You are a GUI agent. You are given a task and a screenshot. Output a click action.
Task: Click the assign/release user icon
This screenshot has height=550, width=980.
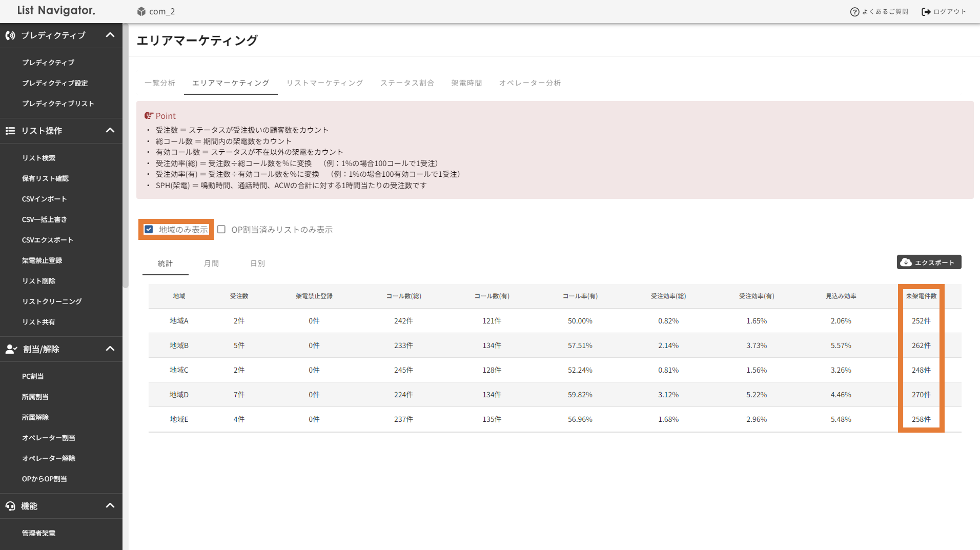[11, 349]
